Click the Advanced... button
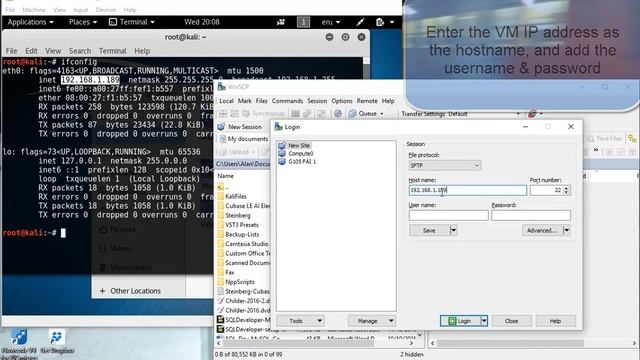640x360 pixels. (542, 231)
